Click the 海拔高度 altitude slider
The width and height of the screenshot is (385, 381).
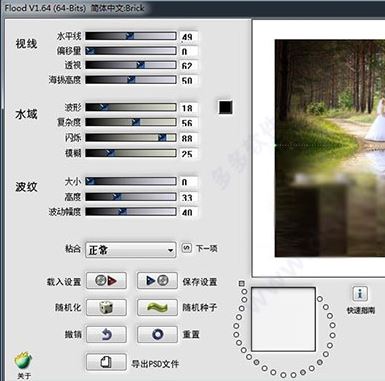[131, 79]
